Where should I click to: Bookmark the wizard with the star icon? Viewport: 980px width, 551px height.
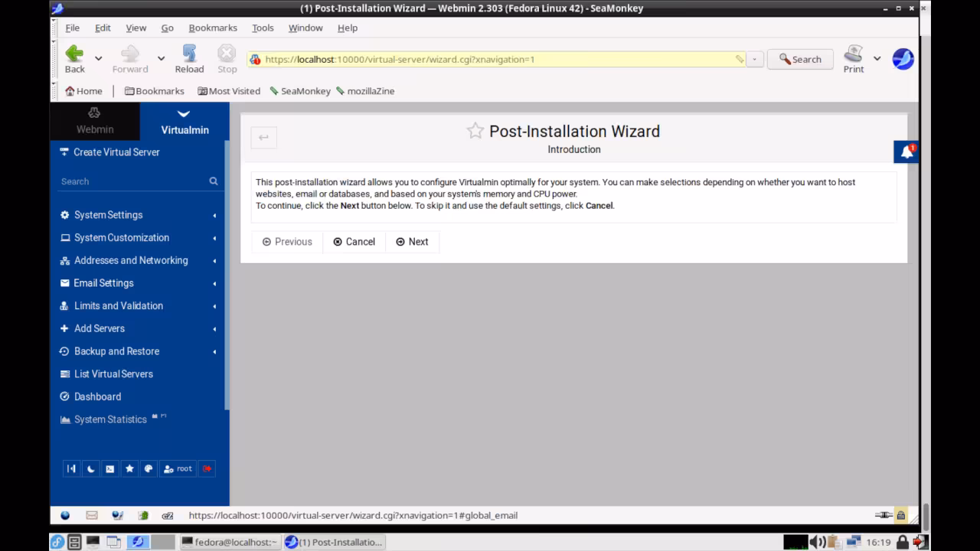475,131
